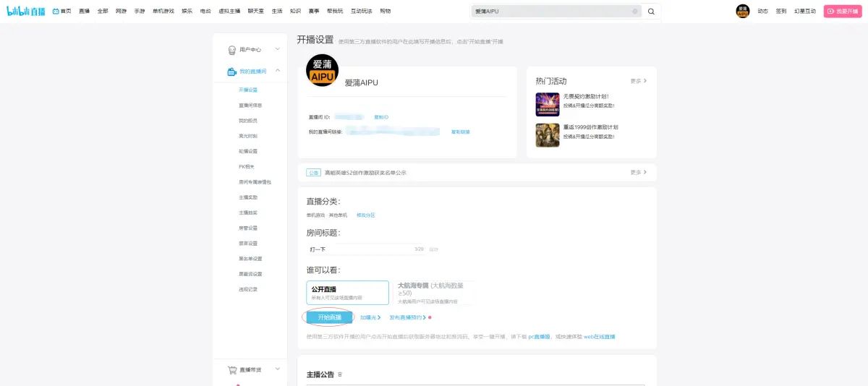
Task: Go to 首页 in top navigation
Action: (67, 12)
